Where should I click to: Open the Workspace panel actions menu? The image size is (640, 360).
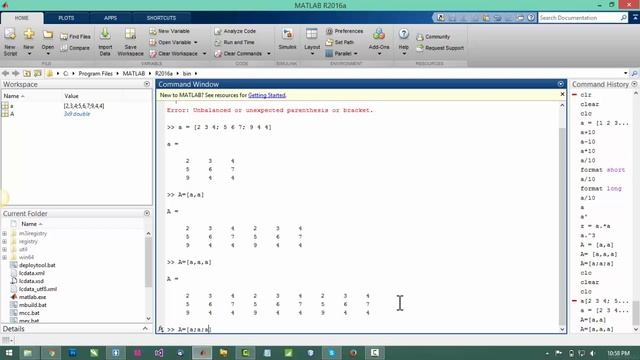coord(147,84)
